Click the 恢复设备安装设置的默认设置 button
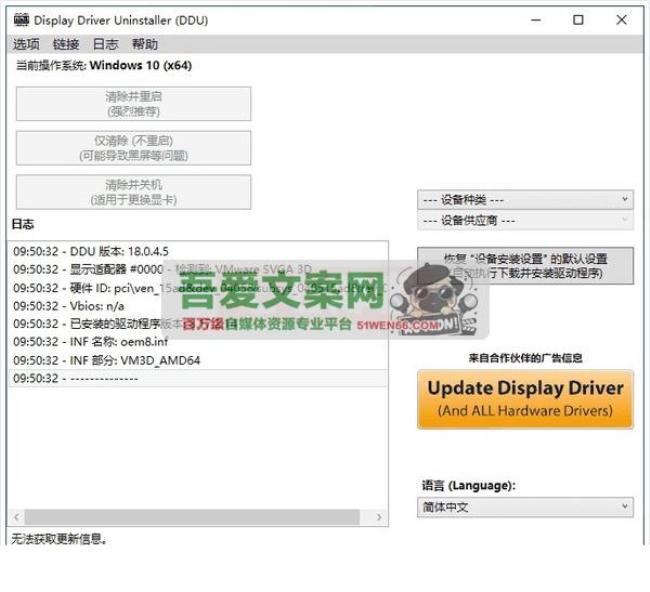The width and height of the screenshot is (650, 592). point(525,265)
